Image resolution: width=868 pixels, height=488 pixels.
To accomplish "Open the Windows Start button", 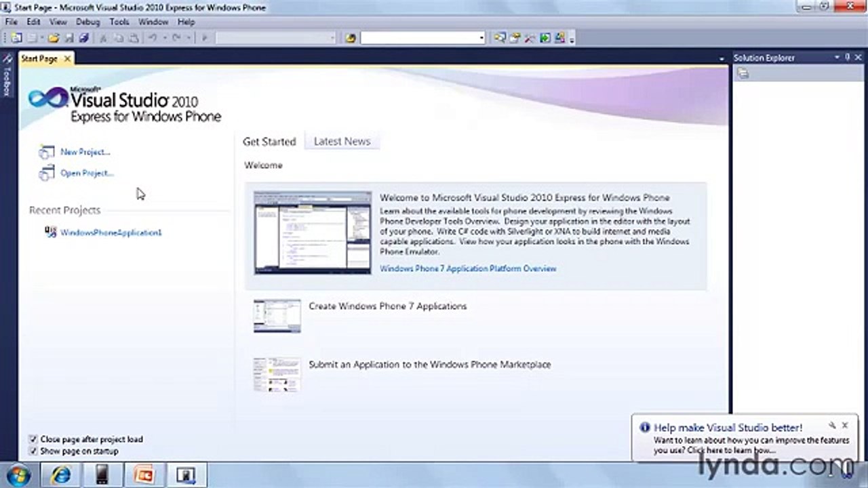I will (x=18, y=475).
